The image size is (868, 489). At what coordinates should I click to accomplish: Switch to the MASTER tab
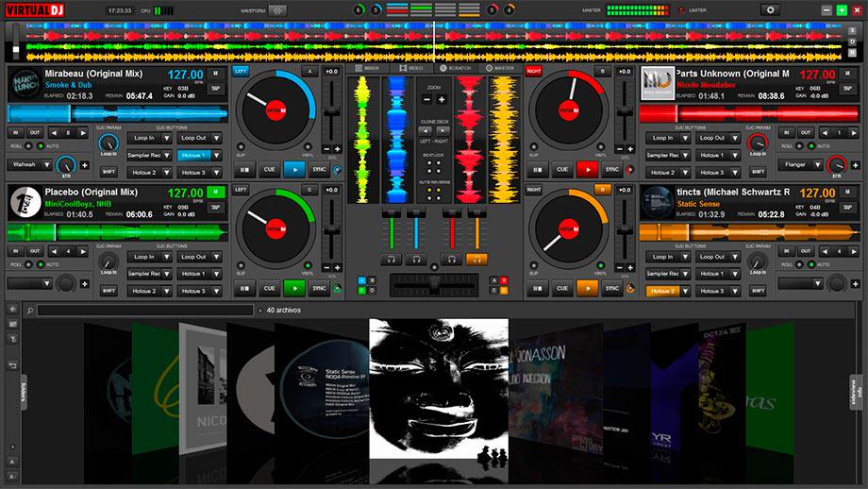tap(500, 68)
